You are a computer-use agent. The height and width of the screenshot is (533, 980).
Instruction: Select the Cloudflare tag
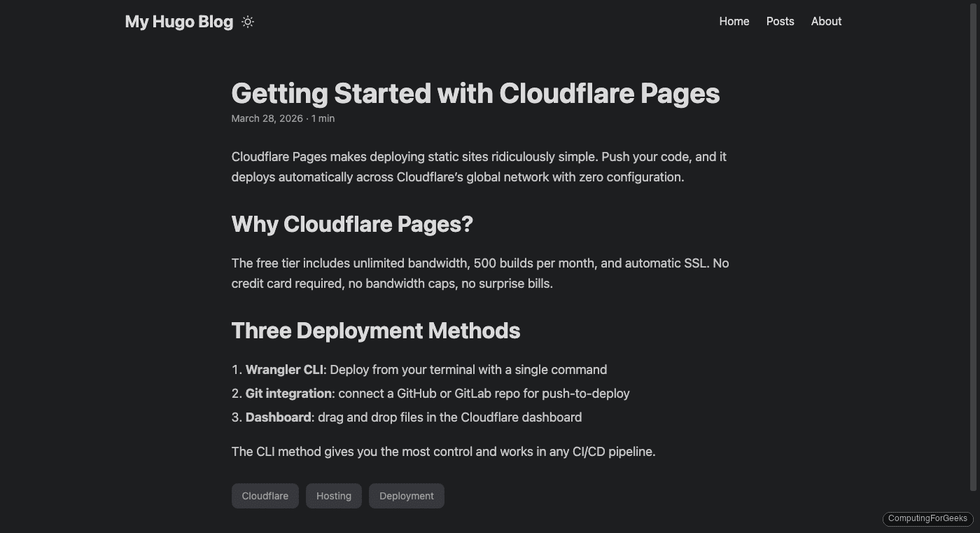tap(265, 495)
